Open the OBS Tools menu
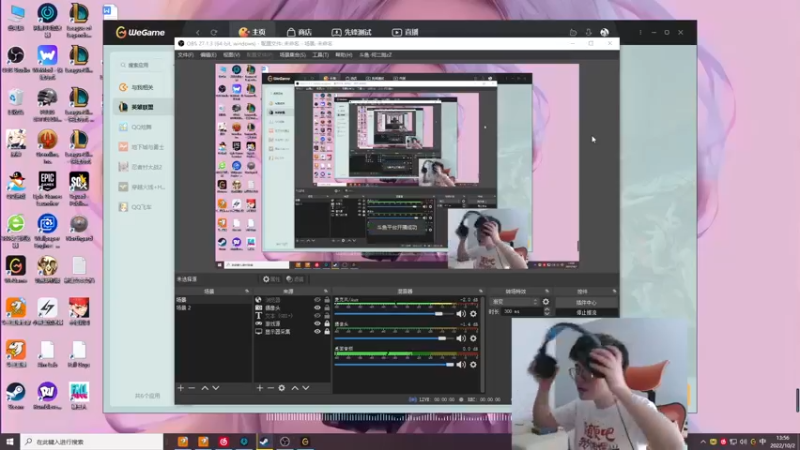The image size is (800, 450). pos(320,55)
